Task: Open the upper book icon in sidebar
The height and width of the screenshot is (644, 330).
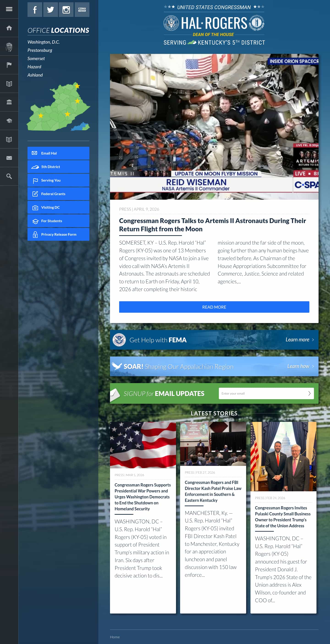Action: point(9,84)
